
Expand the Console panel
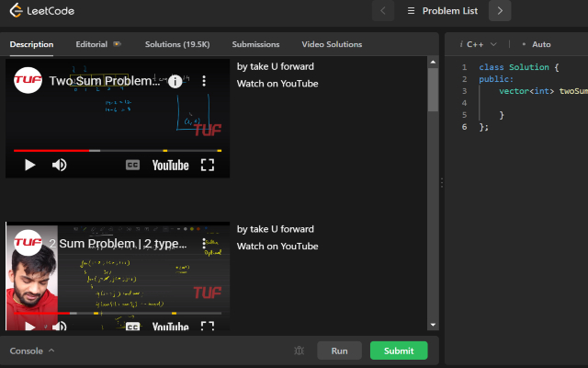32,351
